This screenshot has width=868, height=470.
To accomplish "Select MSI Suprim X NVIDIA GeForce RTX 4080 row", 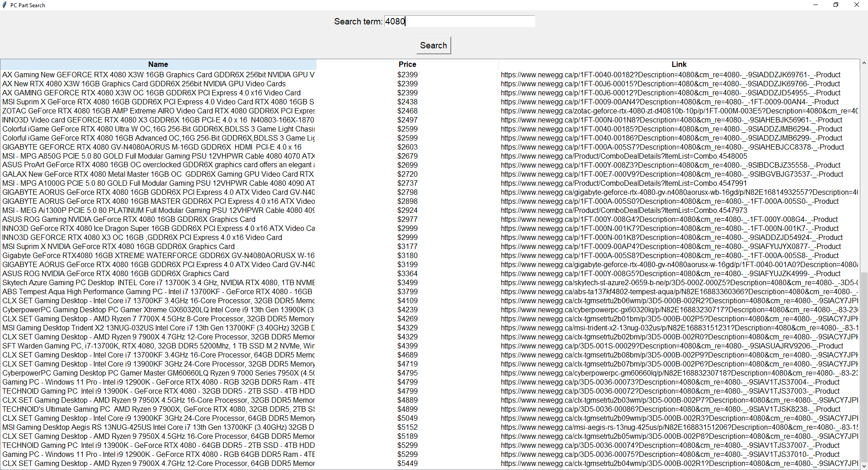I will [429, 246].
